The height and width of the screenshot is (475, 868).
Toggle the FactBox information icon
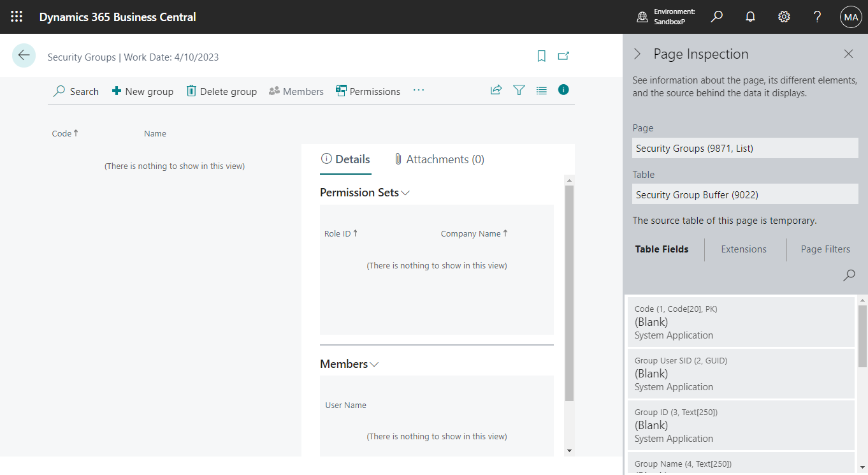563,90
